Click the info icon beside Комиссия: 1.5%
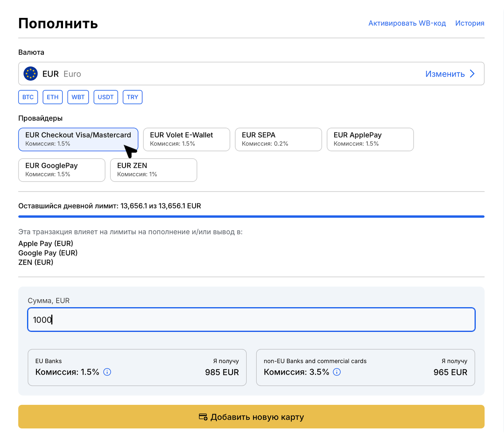Image resolution: width=504 pixels, height=442 pixels. (107, 372)
